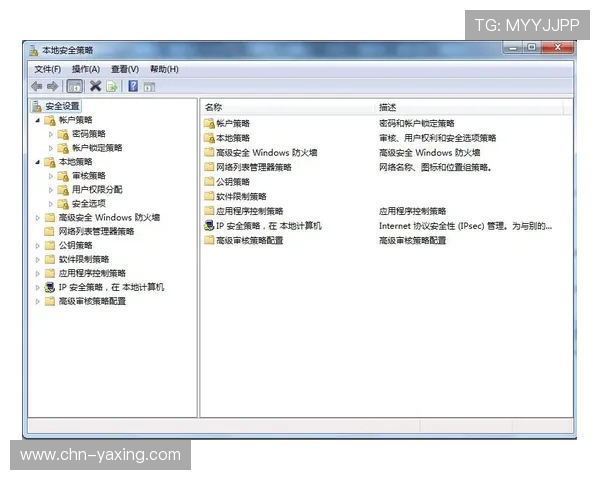Open the 查看(V) menu
The height and width of the screenshot is (480, 600).
point(125,69)
